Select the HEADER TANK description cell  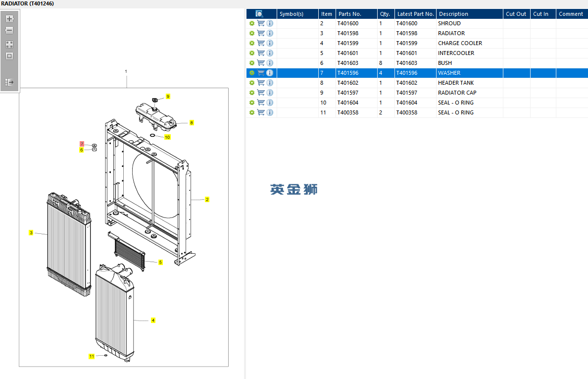pyautogui.click(x=470, y=83)
